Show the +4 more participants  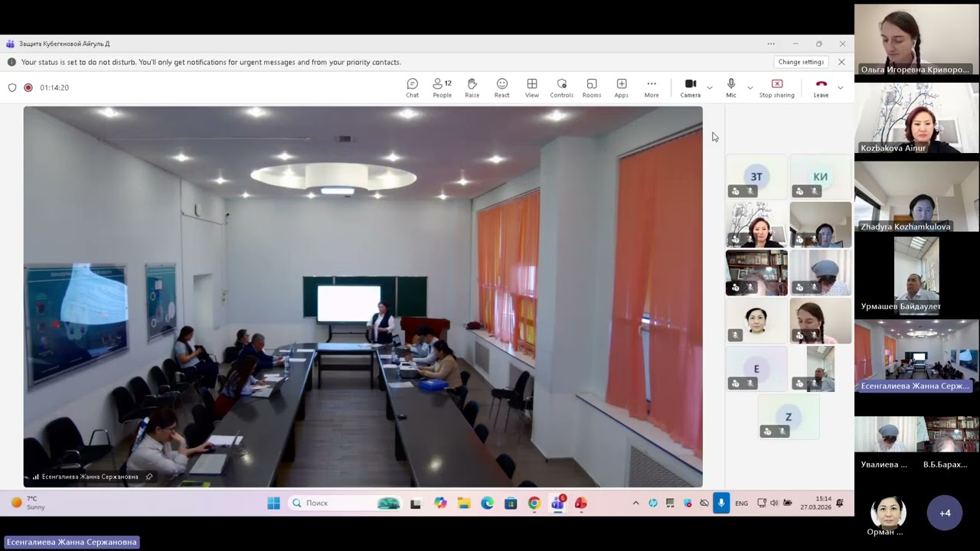pos(945,513)
